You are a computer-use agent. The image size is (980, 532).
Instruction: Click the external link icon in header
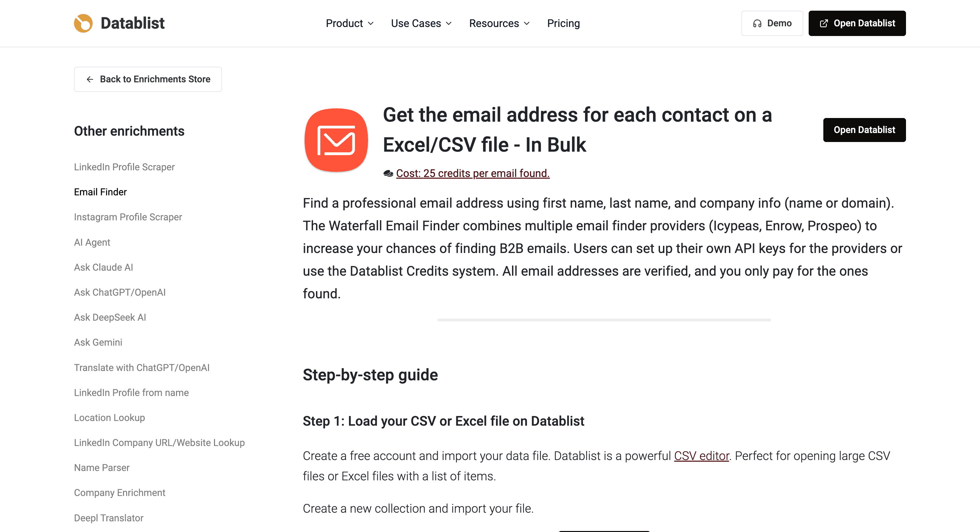824,24
